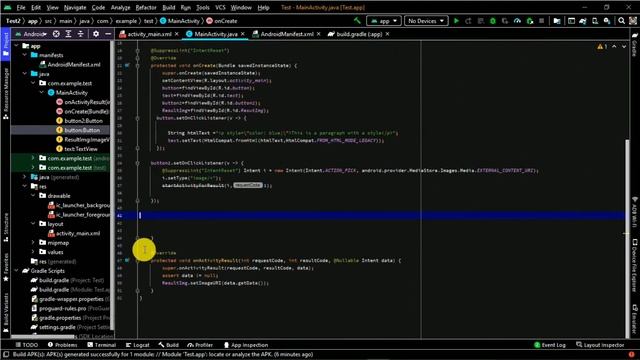Click the user avatar icon in toolbar
The width and height of the screenshot is (640, 360).
point(633,21)
